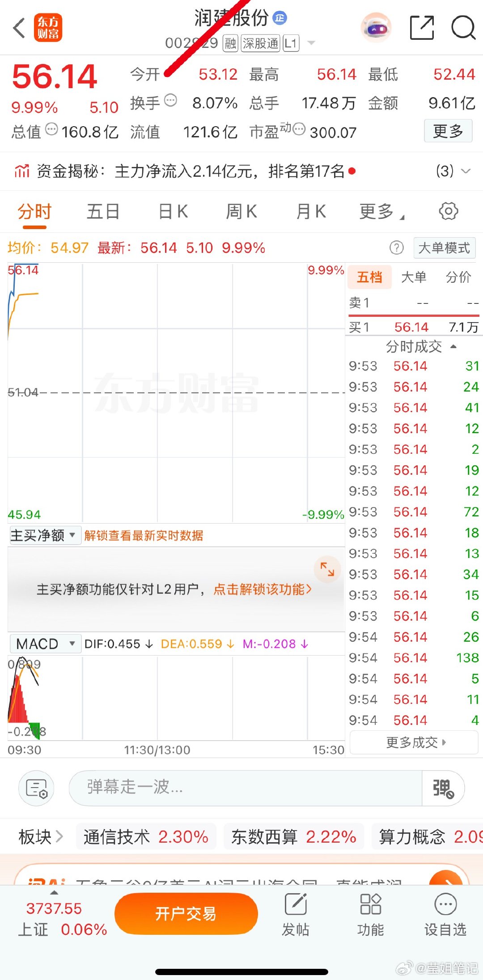The width and height of the screenshot is (483, 980).
Task: Tap the info icon beside 换手
Action: coord(170,100)
